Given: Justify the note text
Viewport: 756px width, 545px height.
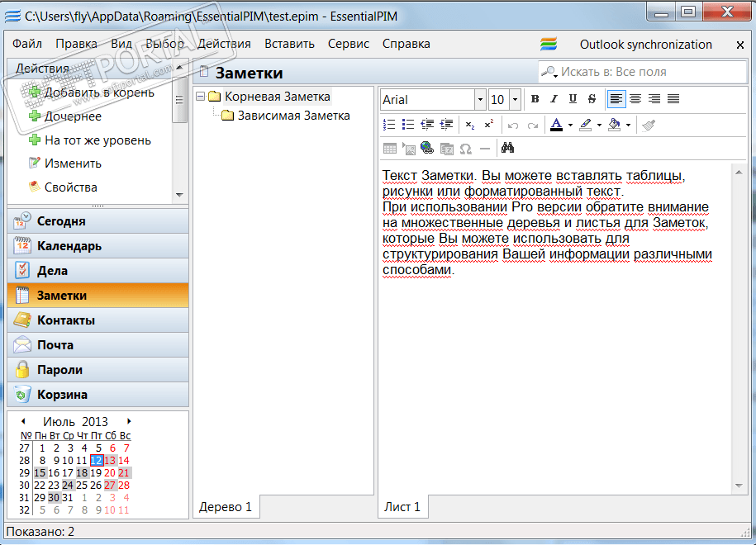Looking at the screenshot, I should click(x=673, y=99).
